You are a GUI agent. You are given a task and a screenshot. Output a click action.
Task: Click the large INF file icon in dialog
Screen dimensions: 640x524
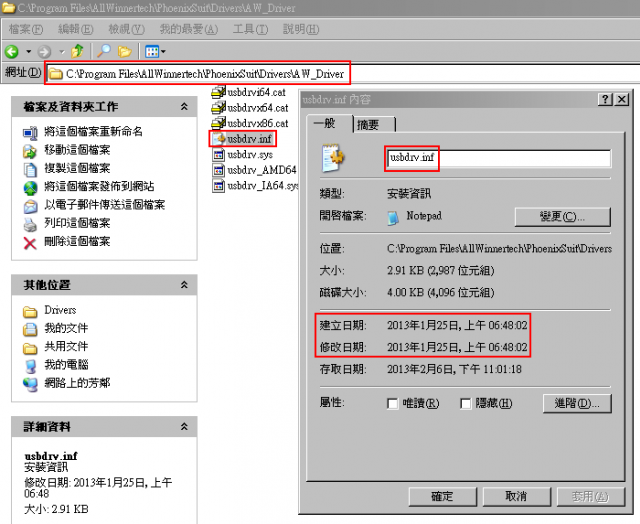coord(333,157)
